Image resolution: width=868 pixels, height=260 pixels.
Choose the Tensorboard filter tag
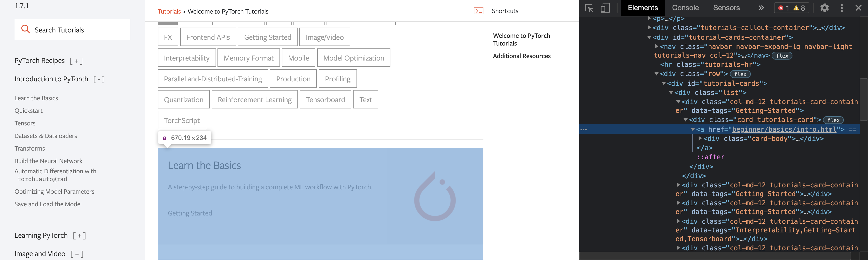tap(325, 100)
